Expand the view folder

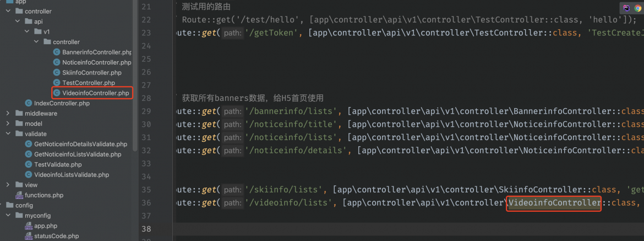pyautogui.click(x=8, y=185)
